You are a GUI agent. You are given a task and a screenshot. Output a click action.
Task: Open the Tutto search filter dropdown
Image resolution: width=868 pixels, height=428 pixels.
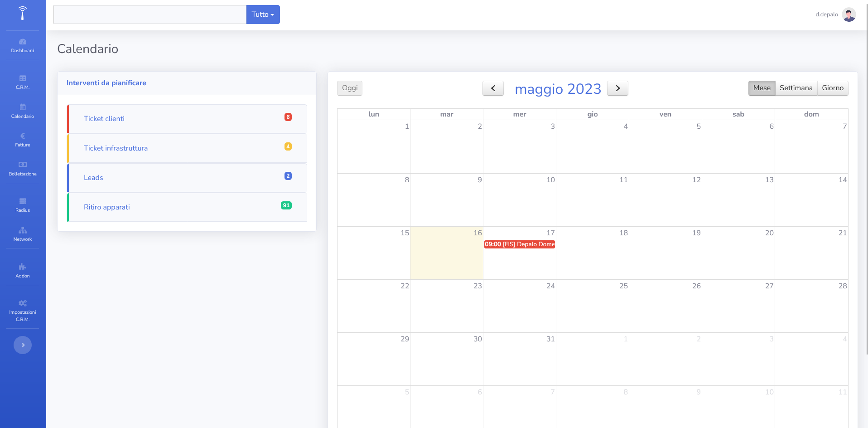[263, 15]
